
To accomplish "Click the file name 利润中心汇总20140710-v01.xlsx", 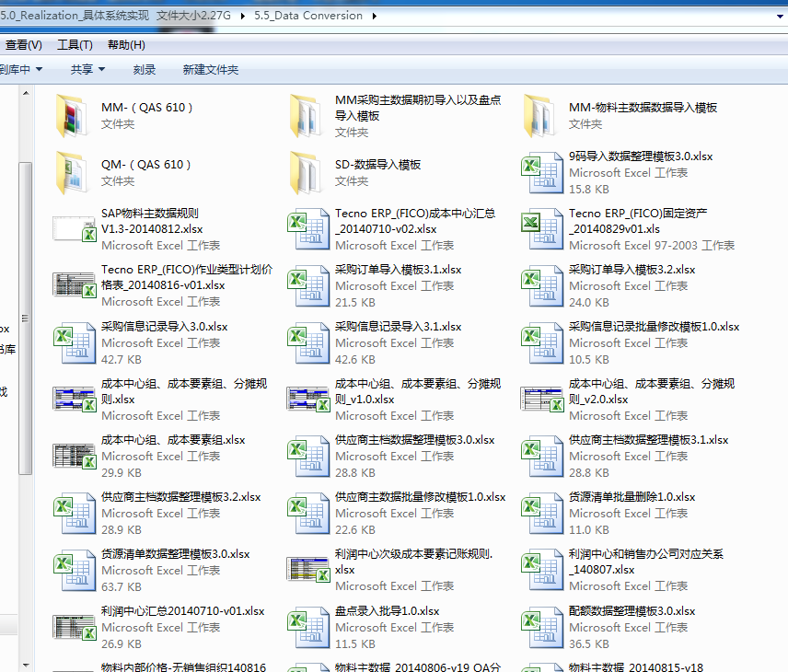I will (x=183, y=611).
